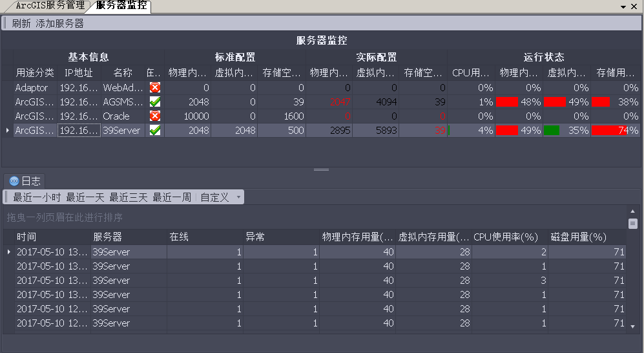Click the 4% CPU usage cell of 39Server
The width and height of the screenshot is (644, 353).
click(x=471, y=130)
